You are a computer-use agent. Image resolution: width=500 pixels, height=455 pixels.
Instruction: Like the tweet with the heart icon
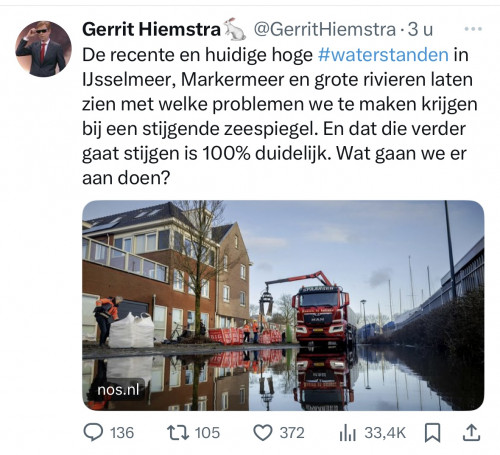(263, 433)
